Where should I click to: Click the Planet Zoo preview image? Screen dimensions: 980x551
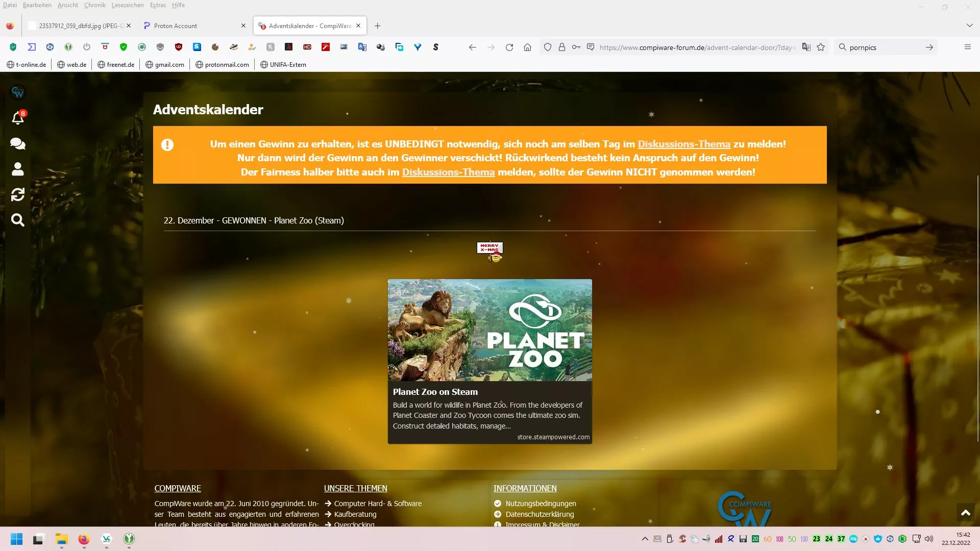pyautogui.click(x=490, y=330)
